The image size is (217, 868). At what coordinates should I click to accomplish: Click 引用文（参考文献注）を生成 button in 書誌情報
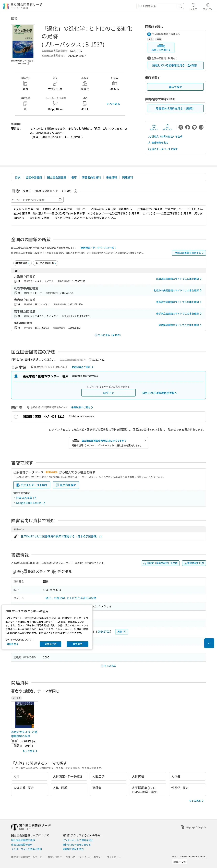[x=160, y=563]
